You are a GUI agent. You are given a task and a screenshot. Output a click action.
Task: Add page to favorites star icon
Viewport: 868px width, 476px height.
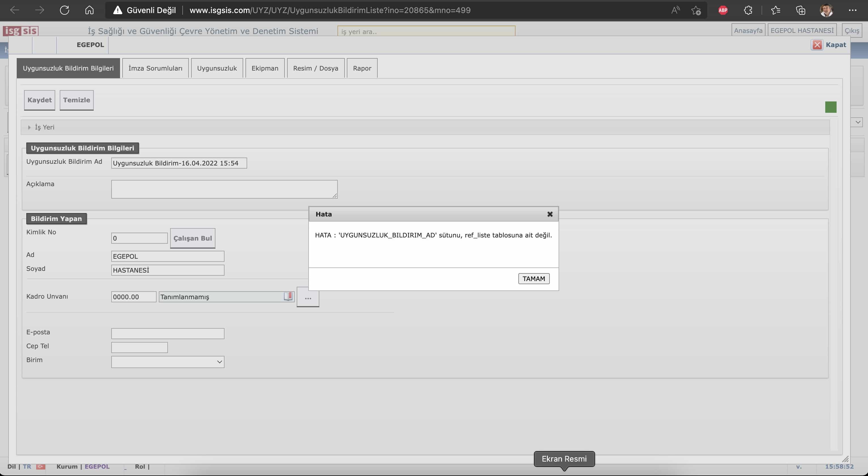coord(696,10)
